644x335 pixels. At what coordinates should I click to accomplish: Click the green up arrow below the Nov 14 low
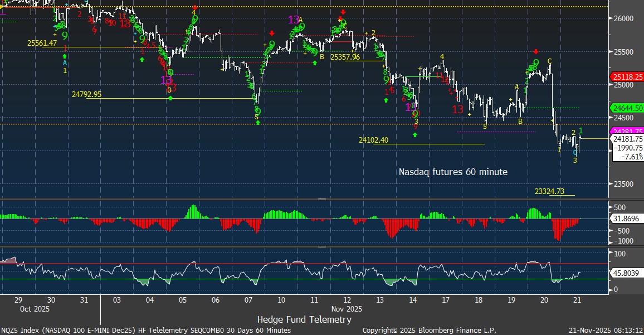point(415,134)
